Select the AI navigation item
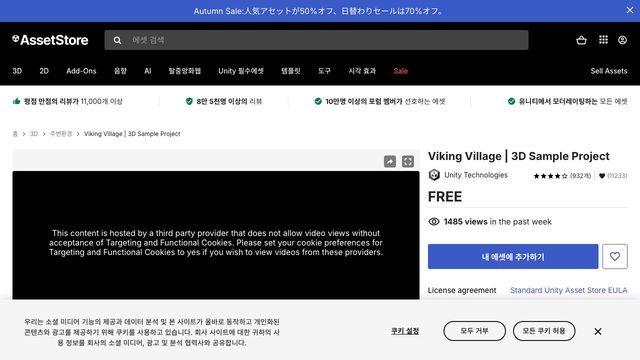The image size is (640, 360). click(148, 71)
